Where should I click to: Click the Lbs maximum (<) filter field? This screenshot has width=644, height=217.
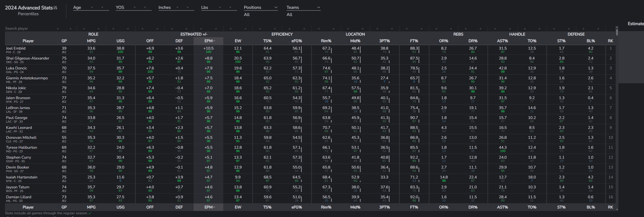(x=230, y=7)
